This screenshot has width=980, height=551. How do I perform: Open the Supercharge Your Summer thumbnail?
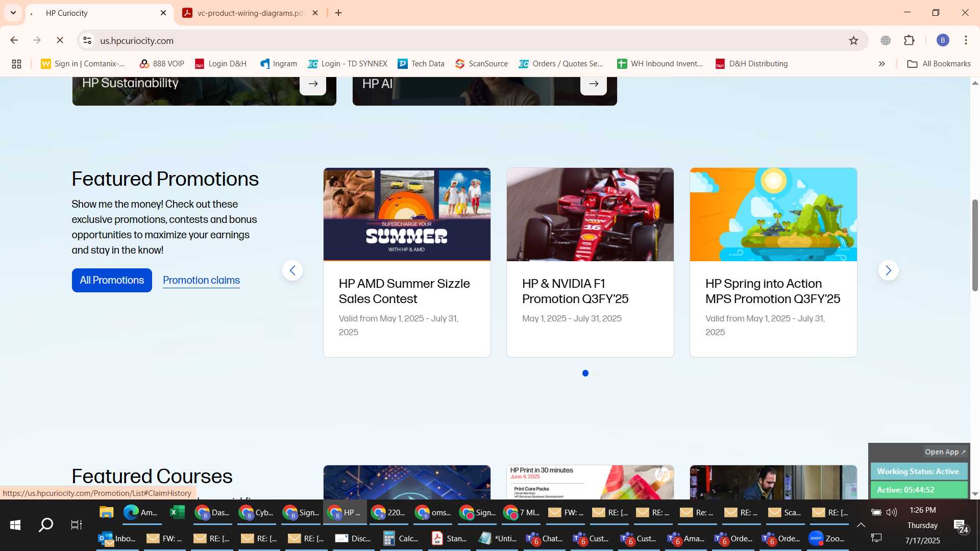[x=407, y=214]
